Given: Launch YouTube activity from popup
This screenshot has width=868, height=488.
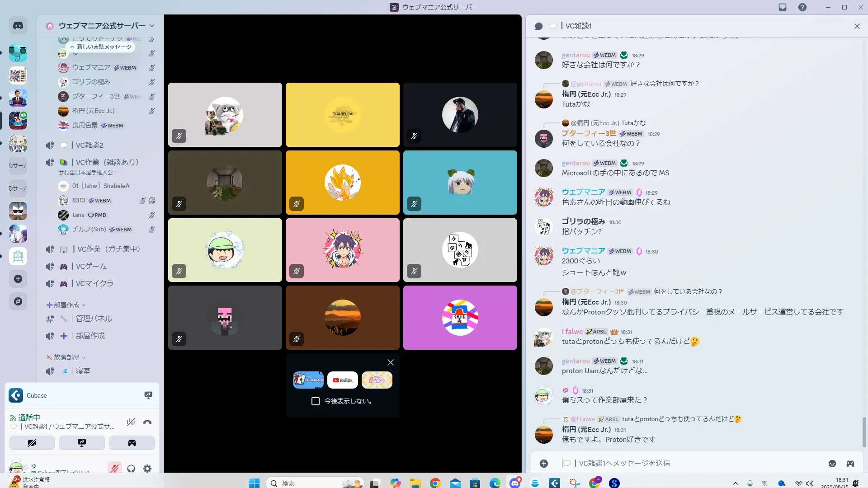Looking at the screenshot, I should point(343,380).
